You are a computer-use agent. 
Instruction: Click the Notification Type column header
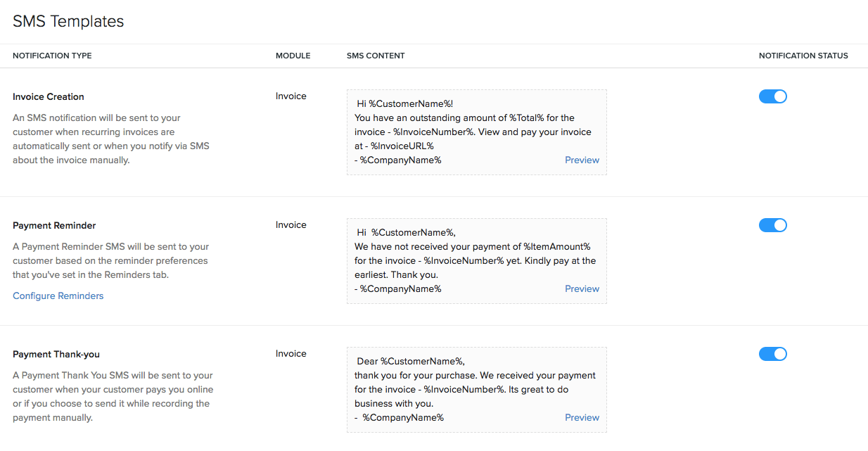click(x=52, y=56)
